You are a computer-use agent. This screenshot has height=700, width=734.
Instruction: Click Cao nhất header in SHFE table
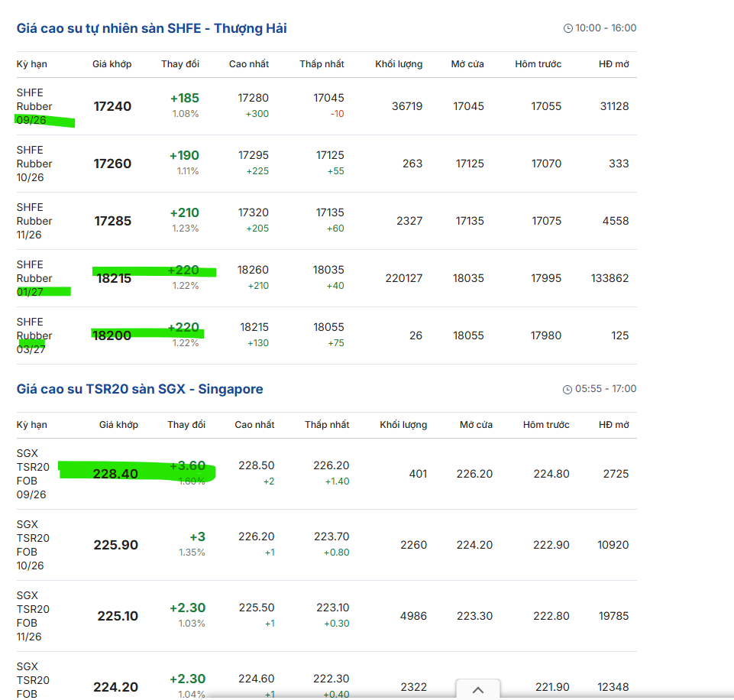(249, 64)
